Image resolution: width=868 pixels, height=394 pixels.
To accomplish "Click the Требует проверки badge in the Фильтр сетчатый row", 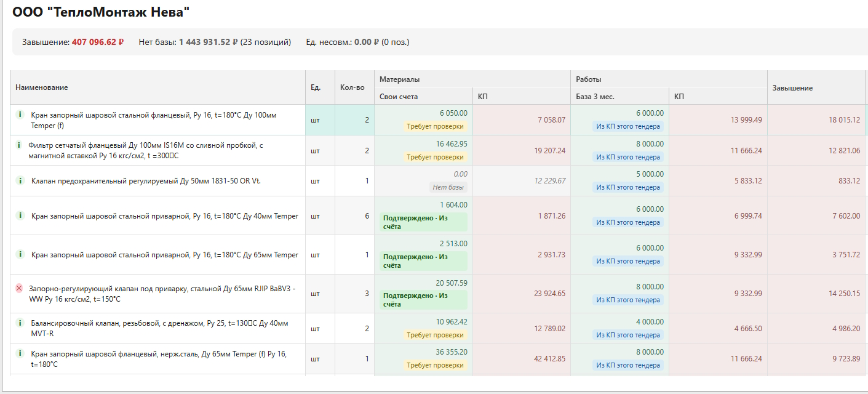I will 436,157.
